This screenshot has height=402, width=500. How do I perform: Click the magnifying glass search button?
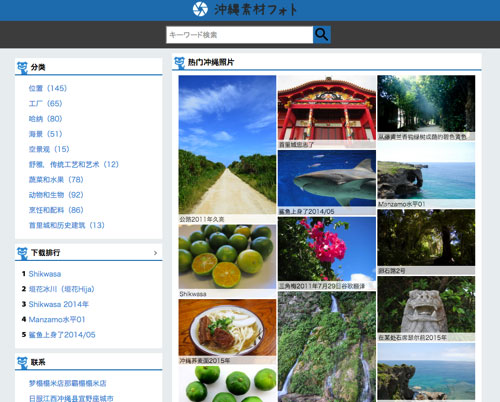click(x=322, y=35)
